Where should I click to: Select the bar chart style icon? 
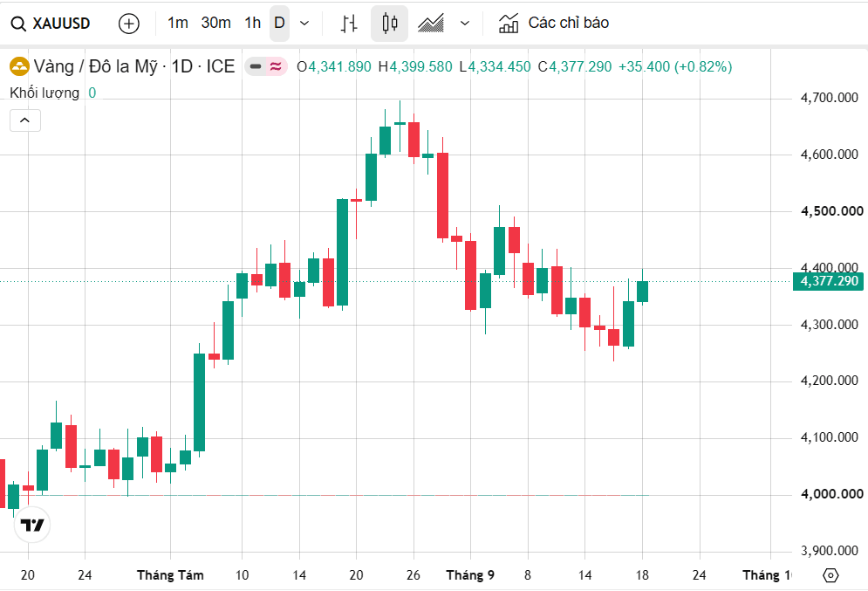(x=349, y=24)
